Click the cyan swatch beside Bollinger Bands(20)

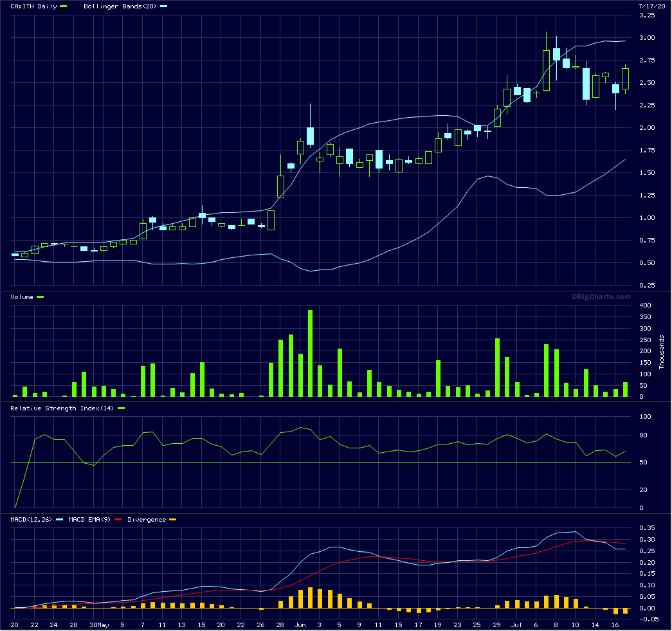[x=163, y=6]
